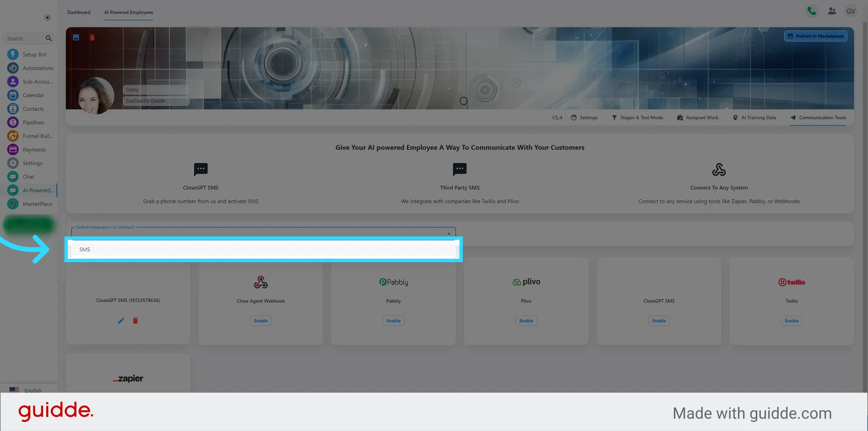868x431 pixels.
Task: Click the Connect To Any System webhook icon
Action: 719,170
